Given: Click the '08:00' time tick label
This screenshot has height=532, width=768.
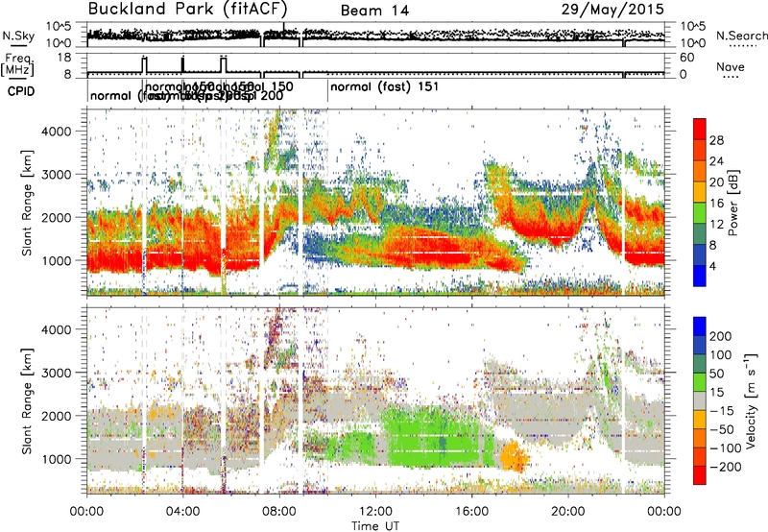Looking at the screenshot, I should 279,512.
